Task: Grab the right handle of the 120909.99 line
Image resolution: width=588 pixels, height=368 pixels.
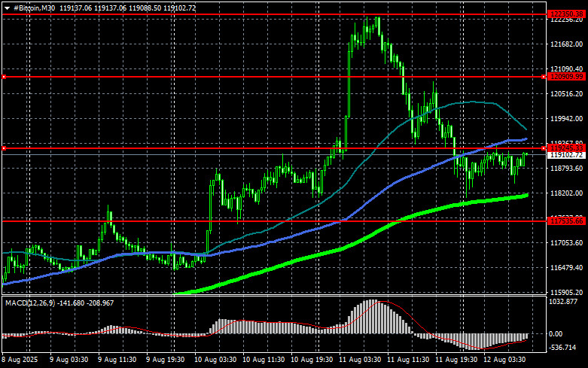Action: point(544,77)
